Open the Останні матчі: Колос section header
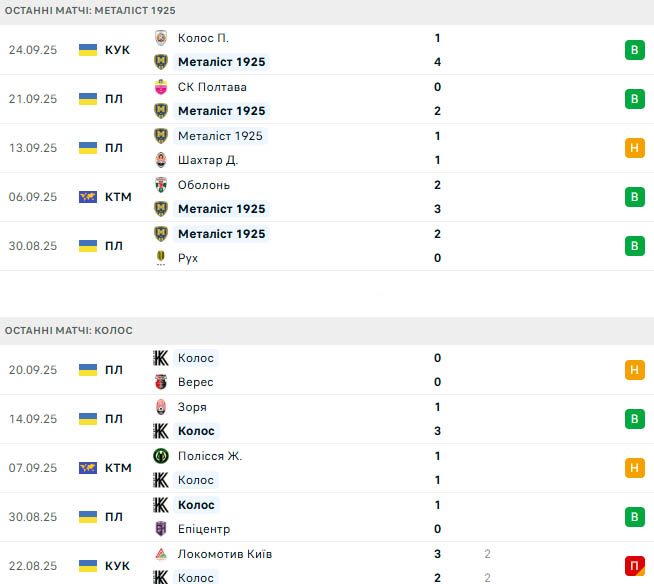 click(x=68, y=330)
